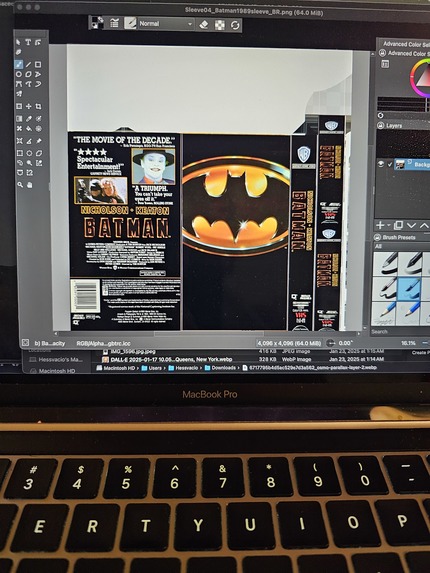Select the Dynamic Brush tool

pyautogui.click(x=38, y=84)
